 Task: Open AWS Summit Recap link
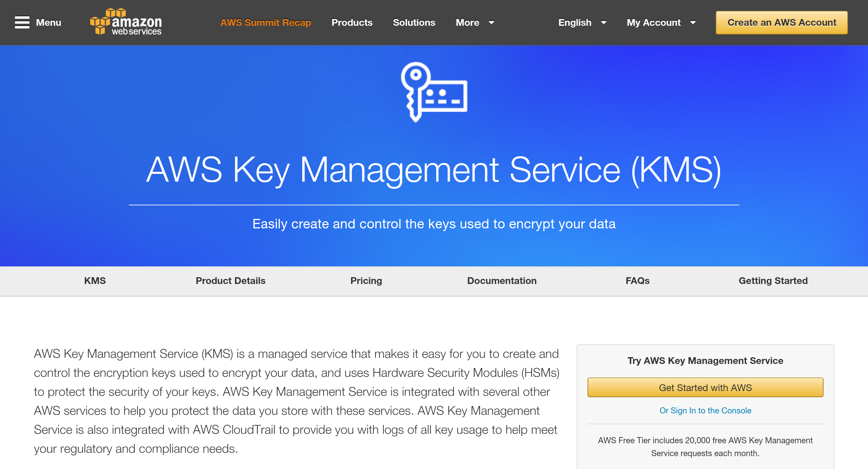[266, 22]
